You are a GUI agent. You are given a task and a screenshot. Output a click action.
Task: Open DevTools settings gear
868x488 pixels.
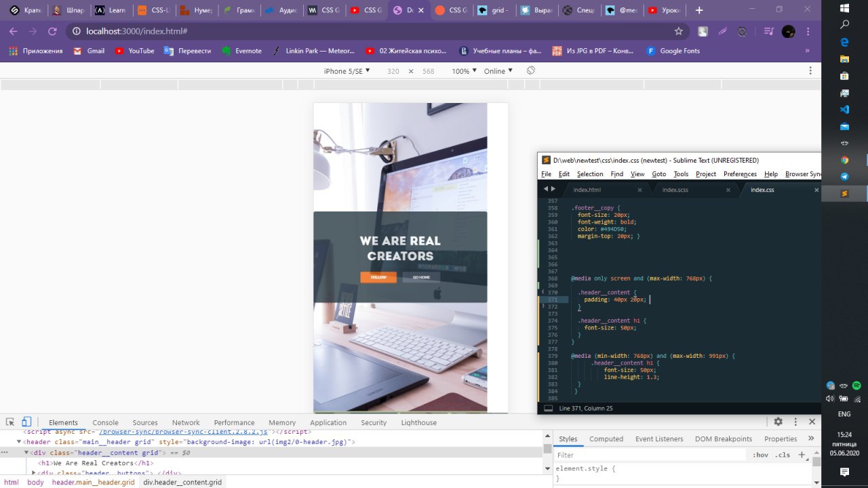pyautogui.click(x=778, y=422)
